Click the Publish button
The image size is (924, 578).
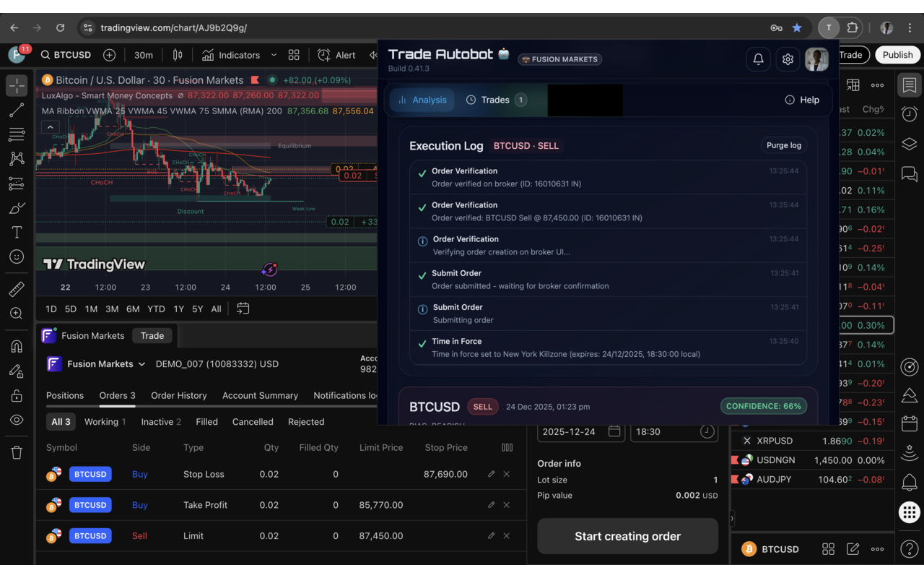(x=897, y=55)
